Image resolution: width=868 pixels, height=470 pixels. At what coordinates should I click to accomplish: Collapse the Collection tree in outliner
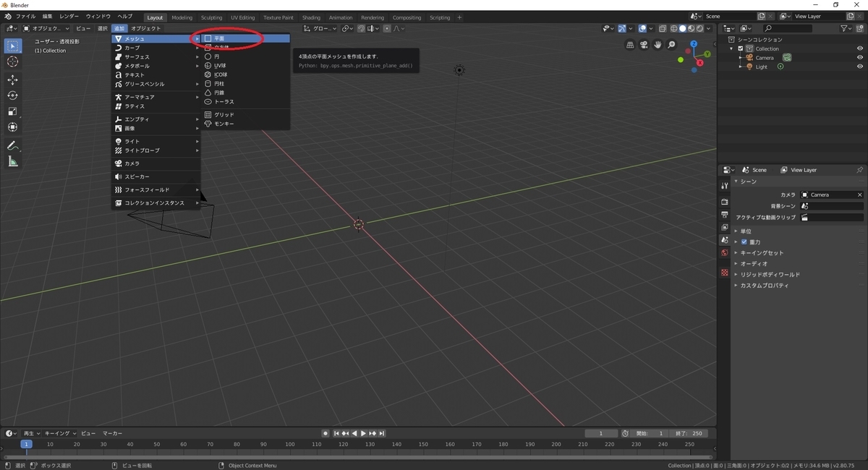(733, 48)
